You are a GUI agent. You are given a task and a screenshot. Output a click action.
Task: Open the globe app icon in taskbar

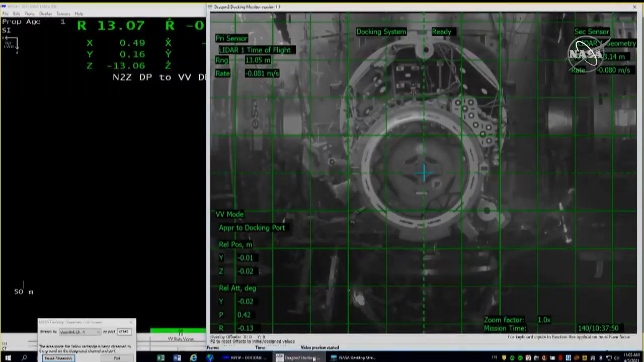click(210, 357)
